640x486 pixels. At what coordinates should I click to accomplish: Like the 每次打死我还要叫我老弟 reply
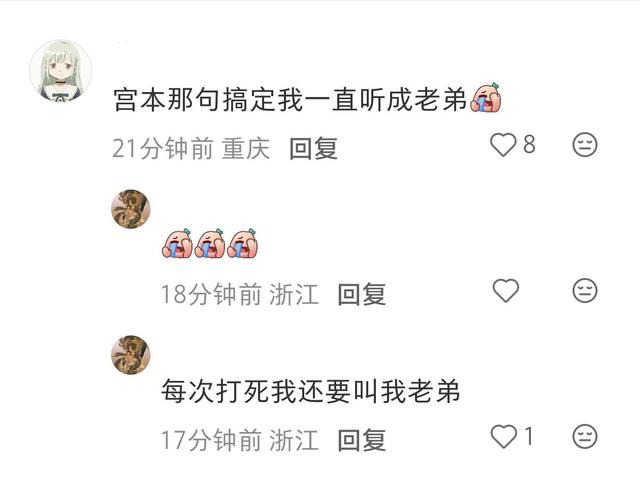pos(504,436)
